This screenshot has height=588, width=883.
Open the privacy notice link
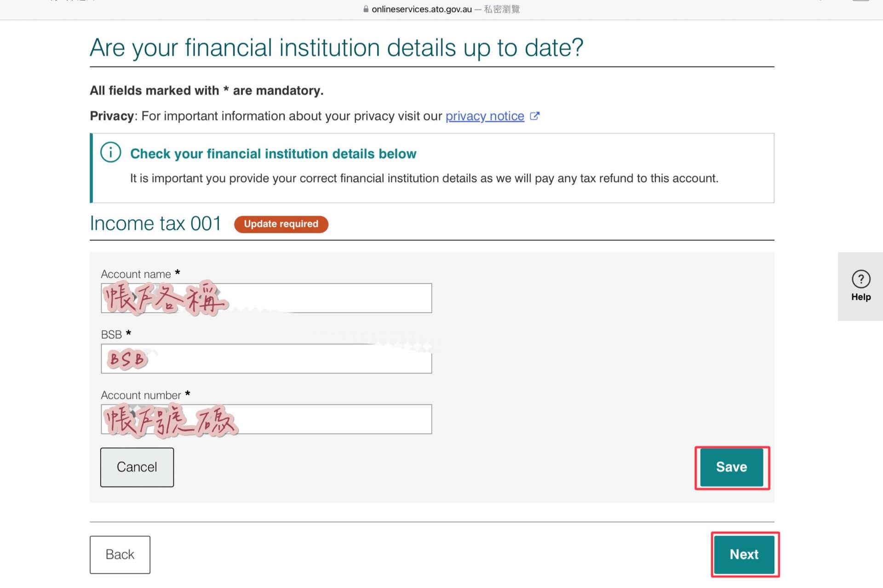485,116
